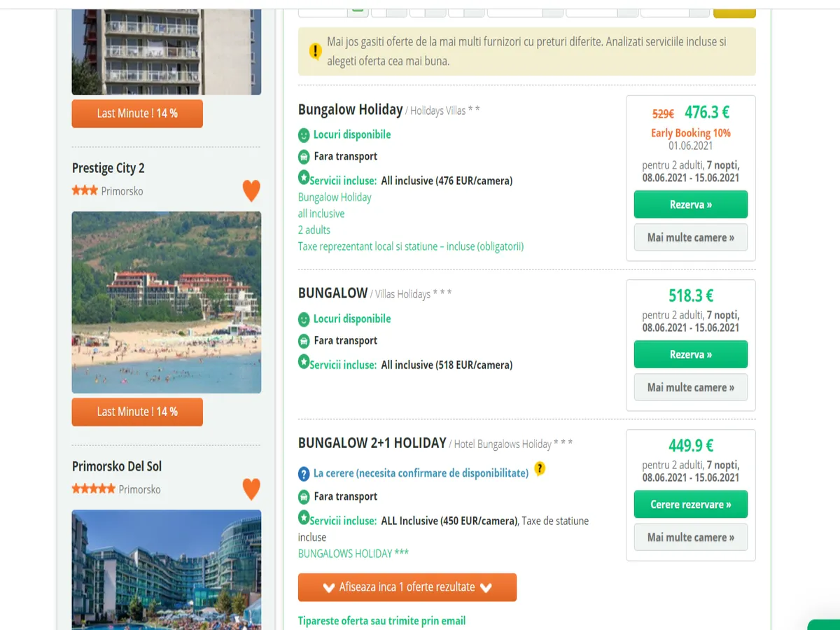Click the bus icon in the BUNGALOW offer
Image resolution: width=840 pixels, height=630 pixels.
coord(304,341)
